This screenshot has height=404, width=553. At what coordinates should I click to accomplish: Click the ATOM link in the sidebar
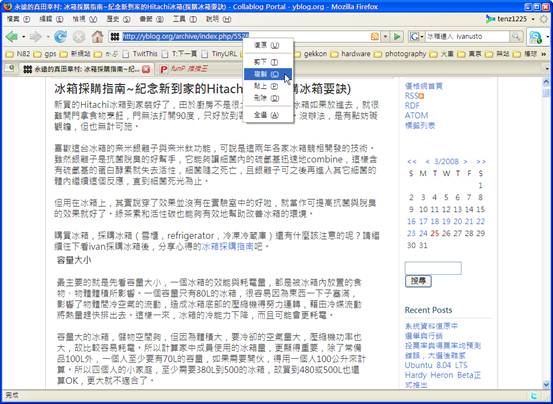click(416, 115)
